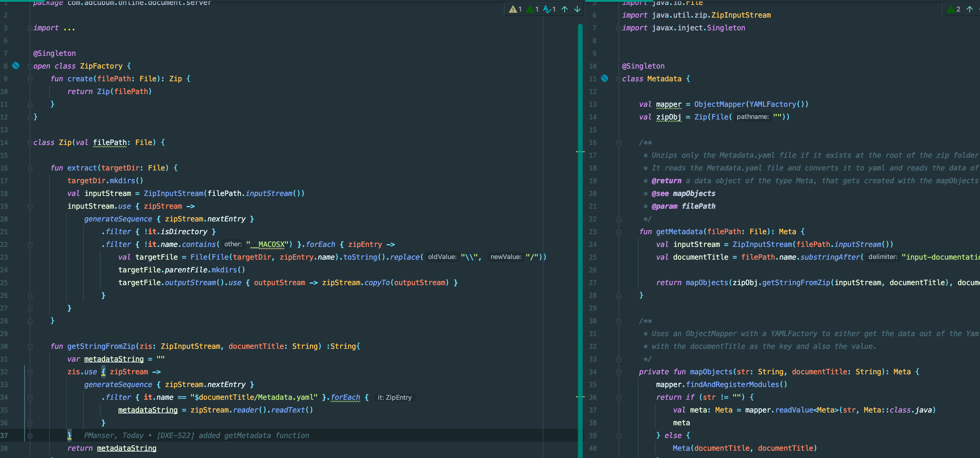This screenshot has width=980, height=458.
Task: Collapse the else block fold at line 39
Action: click(619, 436)
